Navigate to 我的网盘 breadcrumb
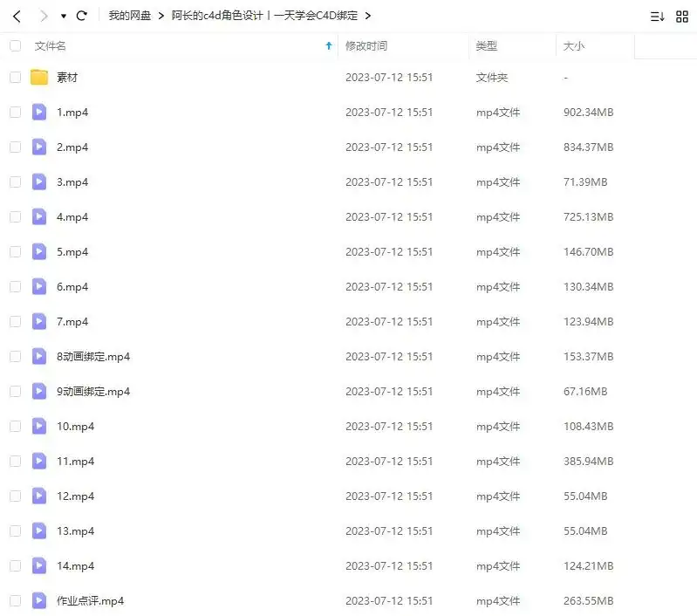The image size is (697, 616). (130, 16)
